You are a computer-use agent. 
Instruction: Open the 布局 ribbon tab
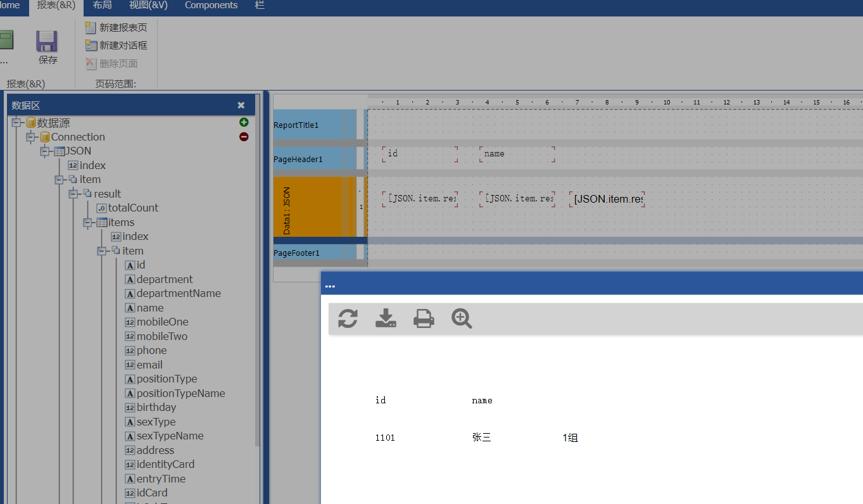coord(102,6)
